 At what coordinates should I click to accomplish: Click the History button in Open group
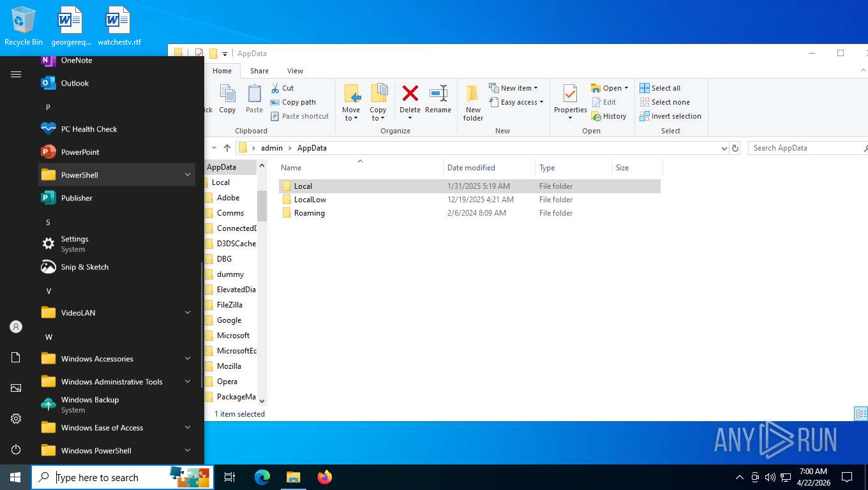tap(609, 116)
